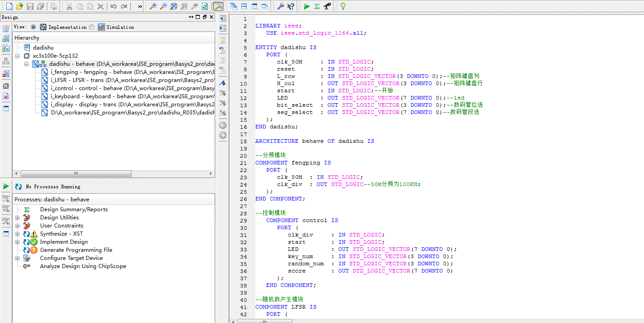The height and width of the screenshot is (323, 644).
Task: Toggle the highlighted hammer toolbar button
Action: pos(218,6)
